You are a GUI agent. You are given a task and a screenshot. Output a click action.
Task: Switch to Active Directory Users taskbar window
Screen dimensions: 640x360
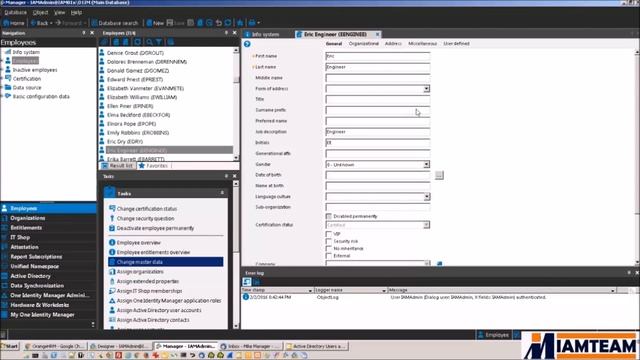pos(317,346)
